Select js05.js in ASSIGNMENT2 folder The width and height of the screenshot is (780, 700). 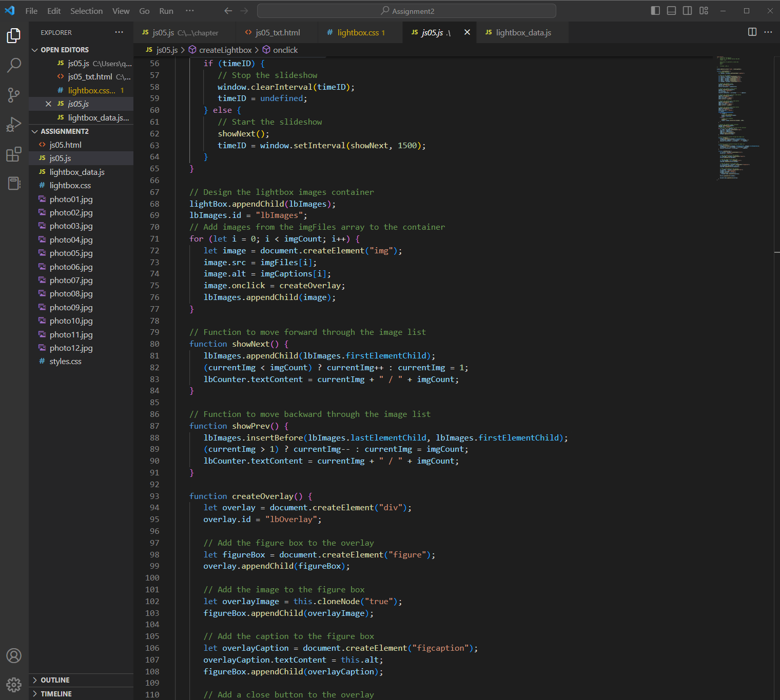[81, 158]
